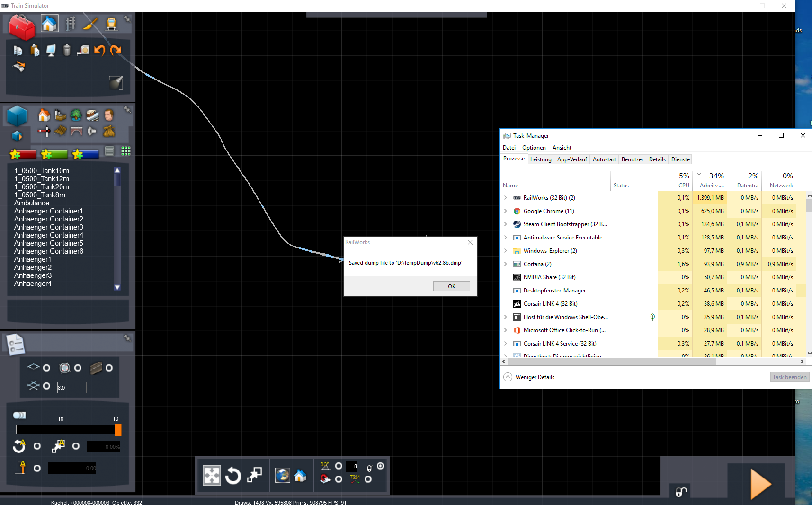Select the tape measure tool

coord(83,50)
